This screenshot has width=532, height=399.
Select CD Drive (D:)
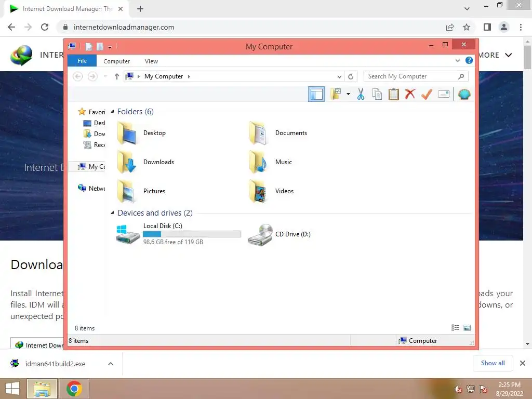point(279,234)
